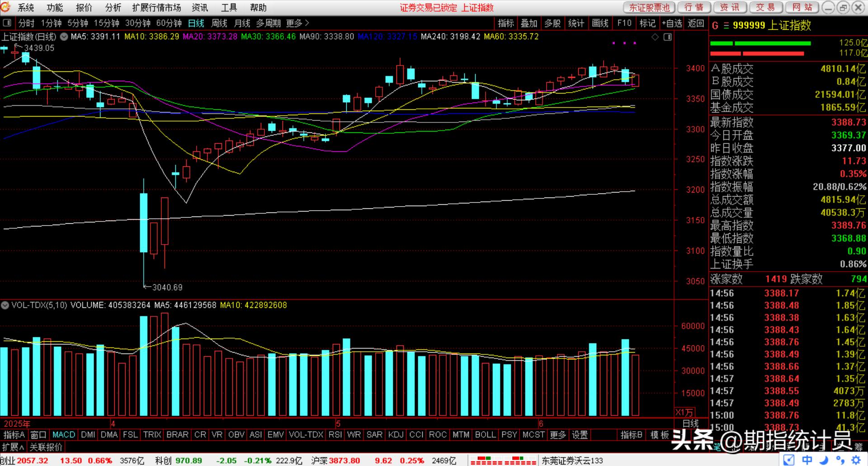Open the 工具 menu
Image resolution: width=868 pixels, height=466 pixels.
tap(229, 8)
